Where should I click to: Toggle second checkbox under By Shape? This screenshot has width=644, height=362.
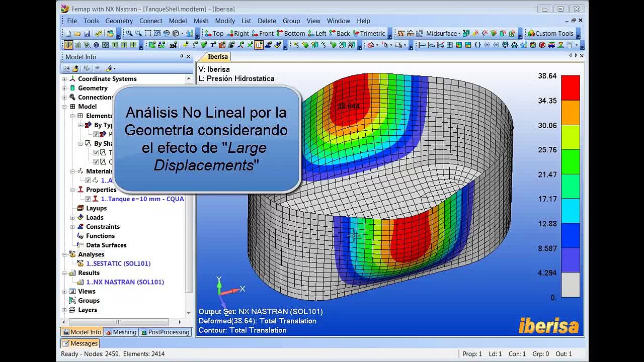[x=96, y=162]
